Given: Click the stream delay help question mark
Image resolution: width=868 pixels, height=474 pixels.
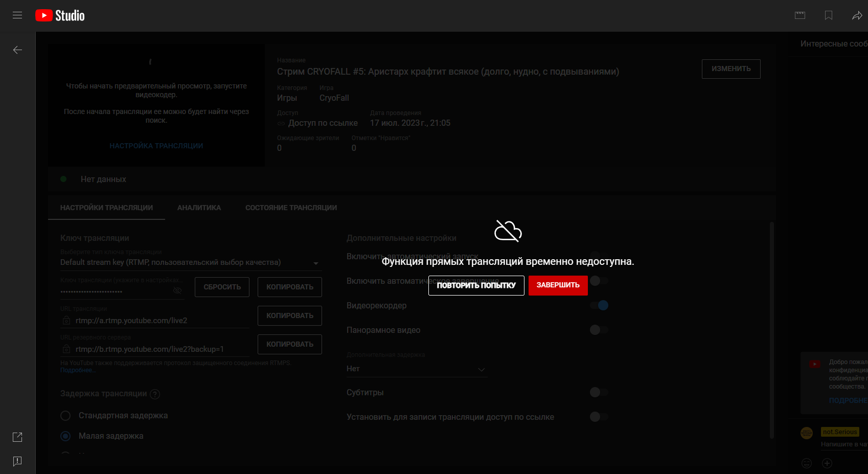Looking at the screenshot, I should 155,394.
